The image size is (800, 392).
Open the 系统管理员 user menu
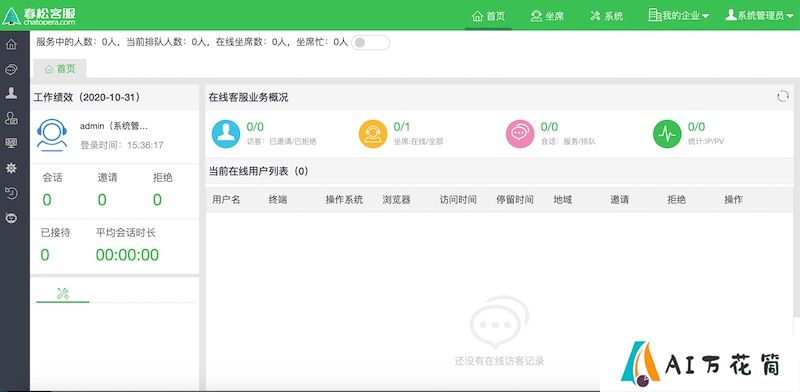pyautogui.click(x=758, y=16)
